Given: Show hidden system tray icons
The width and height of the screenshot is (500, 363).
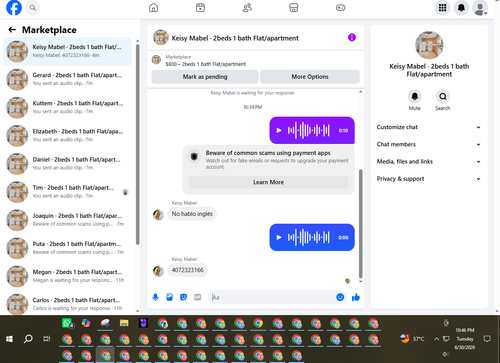Looking at the screenshot, I should pyautogui.click(x=436, y=339).
